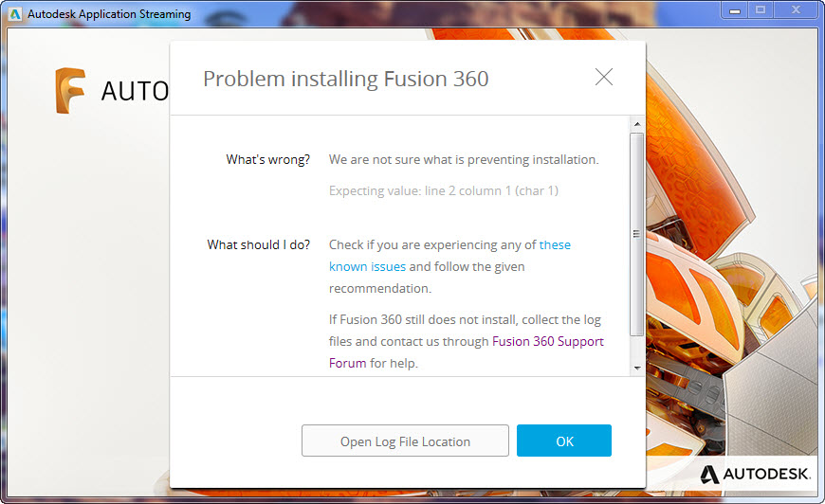Screen dimensions: 825x504
Task: Click the dialog's vertical scrollbar thumb
Action: (636, 232)
